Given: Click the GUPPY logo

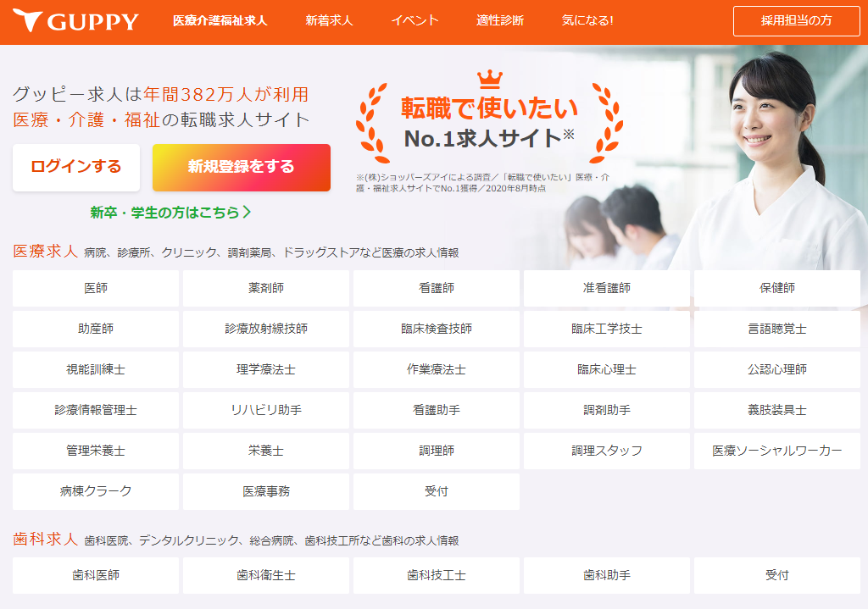Looking at the screenshot, I should coord(75,21).
